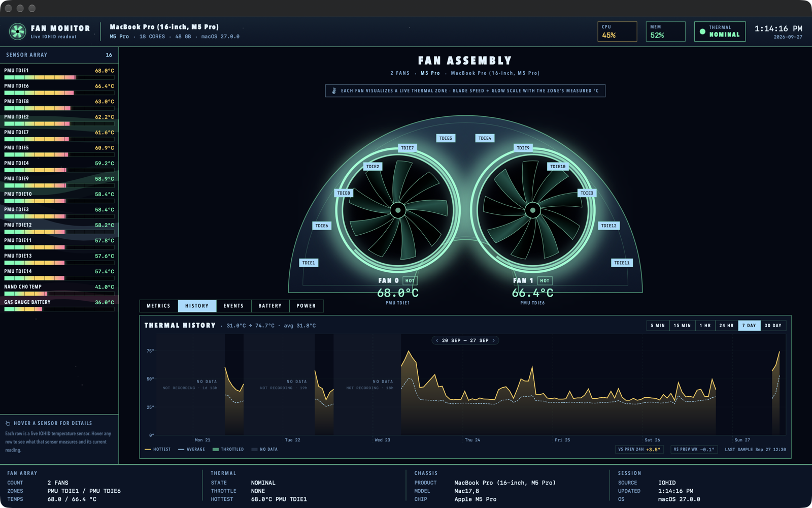Screen dimensions: 812x508
Task: Click the TDIE11 label on assembly
Action: (622, 263)
